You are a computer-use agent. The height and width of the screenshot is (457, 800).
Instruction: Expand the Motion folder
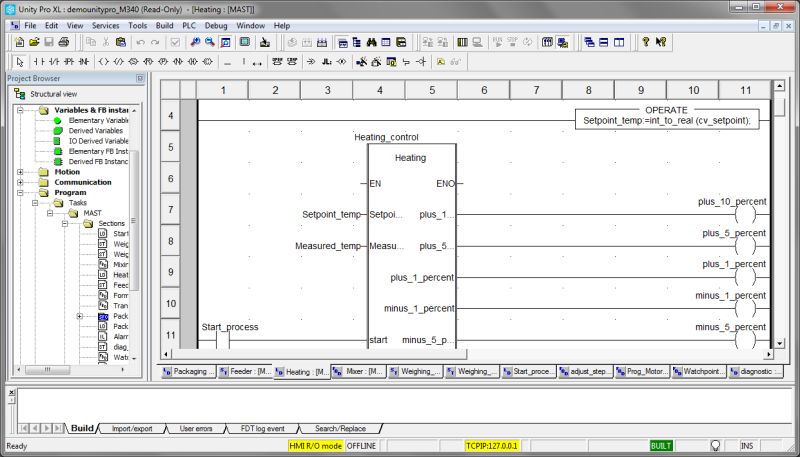[20, 172]
